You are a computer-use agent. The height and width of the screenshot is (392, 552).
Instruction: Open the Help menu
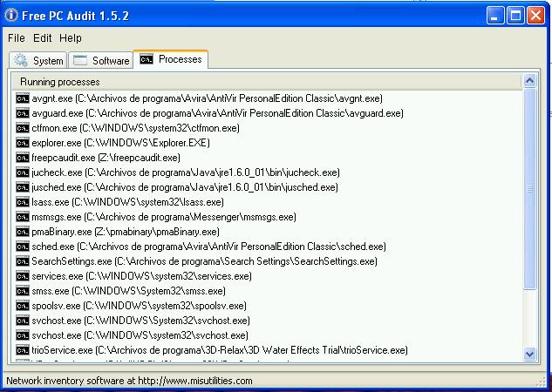tap(71, 38)
